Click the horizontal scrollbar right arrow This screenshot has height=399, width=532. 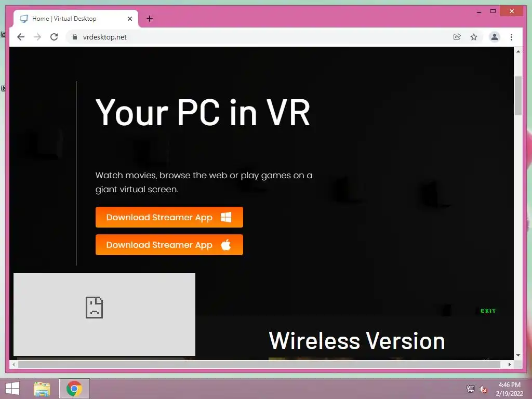coord(510,364)
